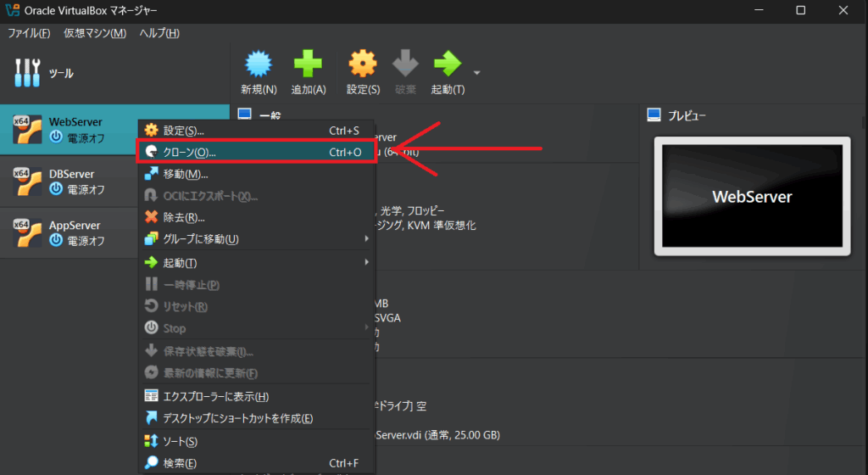Open Settings (設定) gear in toolbar

(363, 64)
